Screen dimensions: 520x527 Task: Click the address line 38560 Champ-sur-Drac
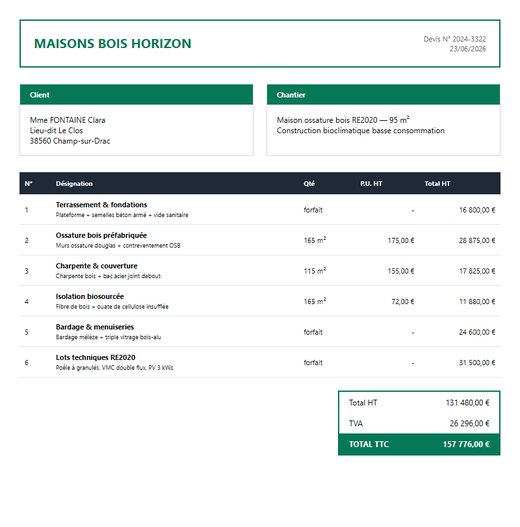[x=70, y=141]
